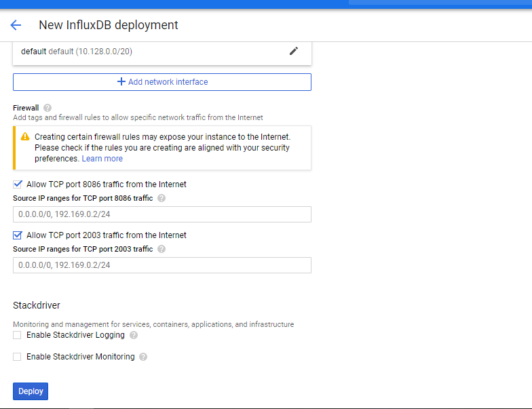Image resolution: width=532 pixels, height=409 pixels.
Task: Click the pencil icon to edit default network
Action: [x=293, y=51]
